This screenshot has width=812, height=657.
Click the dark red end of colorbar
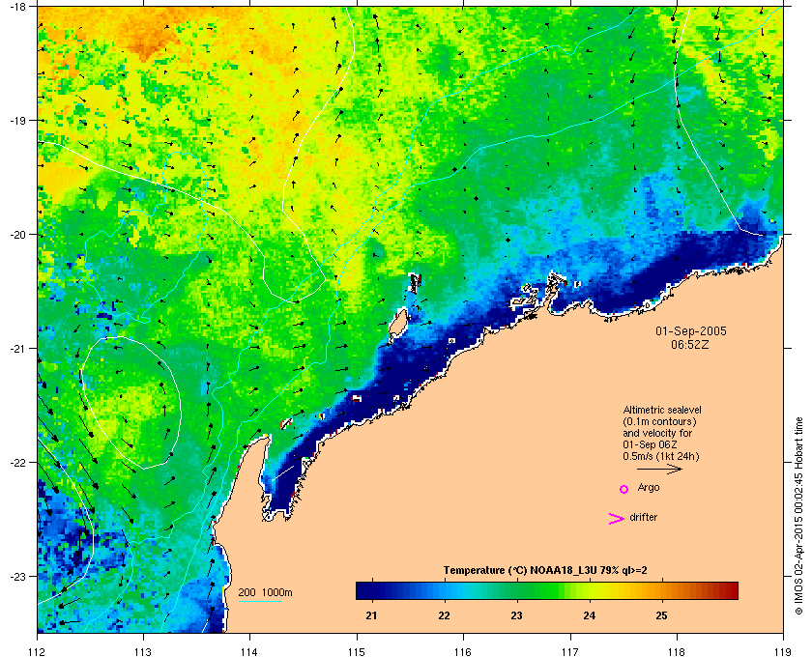pos(731,590)
